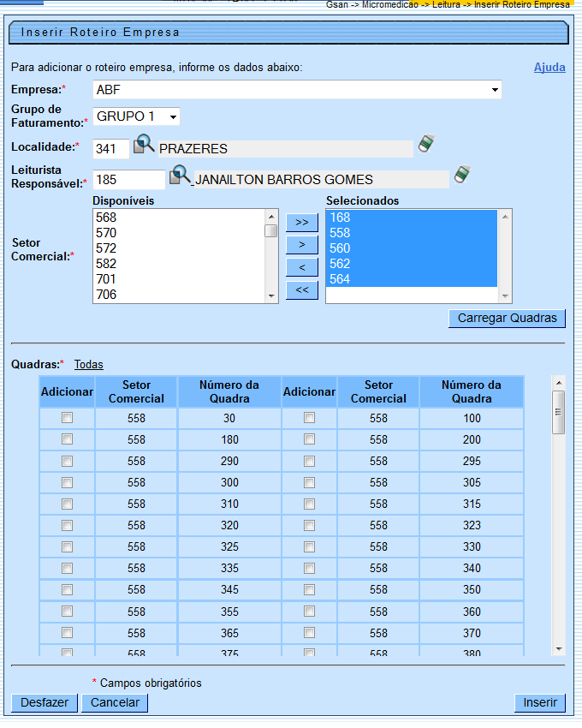The width and height of the screenshot is (582, 728).
Task: Move selected sector right with > button
Action: click(x=301, y=245)
